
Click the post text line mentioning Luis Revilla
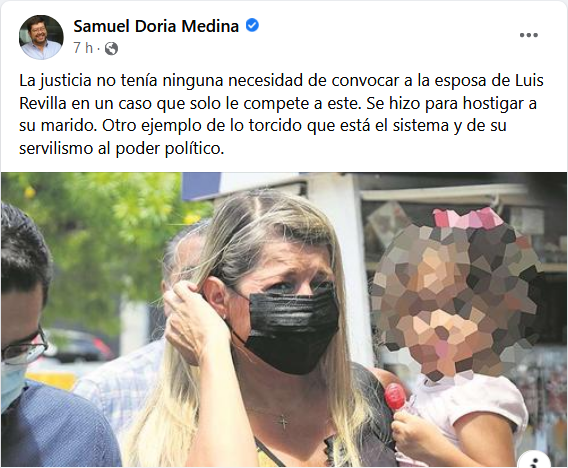pyautogui.click(x=281, y=80)
